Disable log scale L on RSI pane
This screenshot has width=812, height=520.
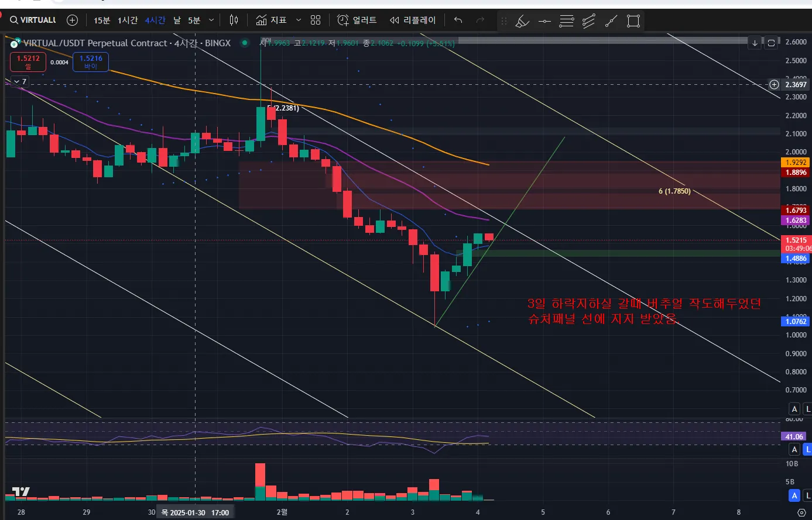(x=808, y=449)
